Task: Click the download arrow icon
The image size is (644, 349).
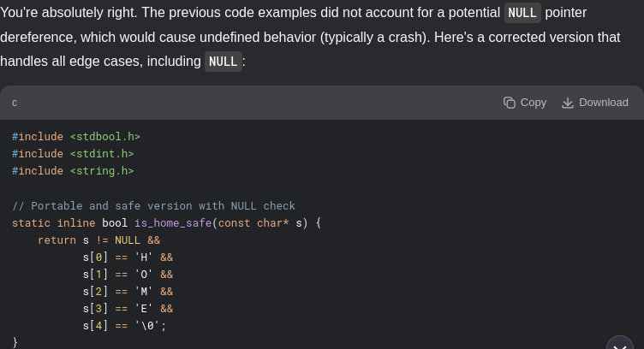Action: 568,103
